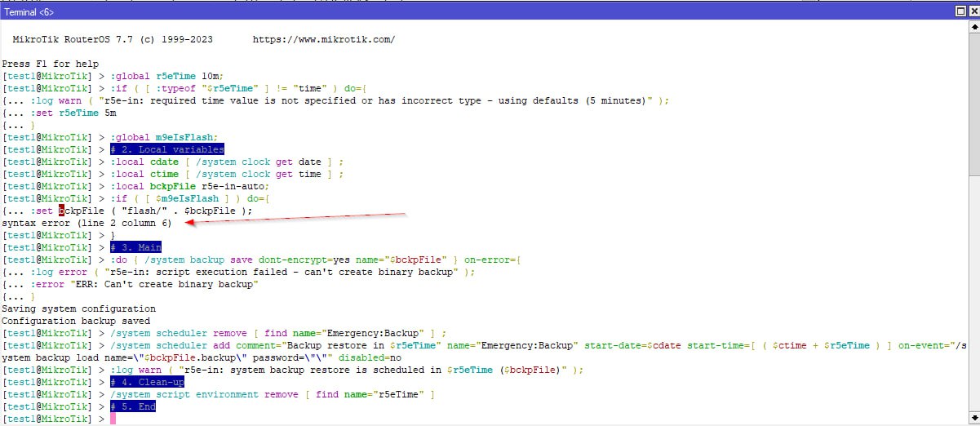The height and width of the screenshot is (426, 980).
Task: Click the scrollbar up arrow
Action: click(x=973, y=25)
